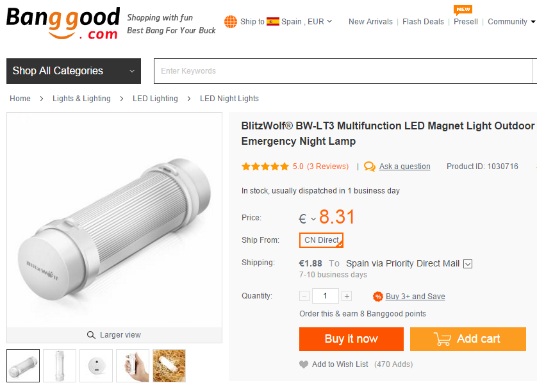
Task: Click the speech bubble question icon
Action: pyautogui.click(x=370, y=167)
